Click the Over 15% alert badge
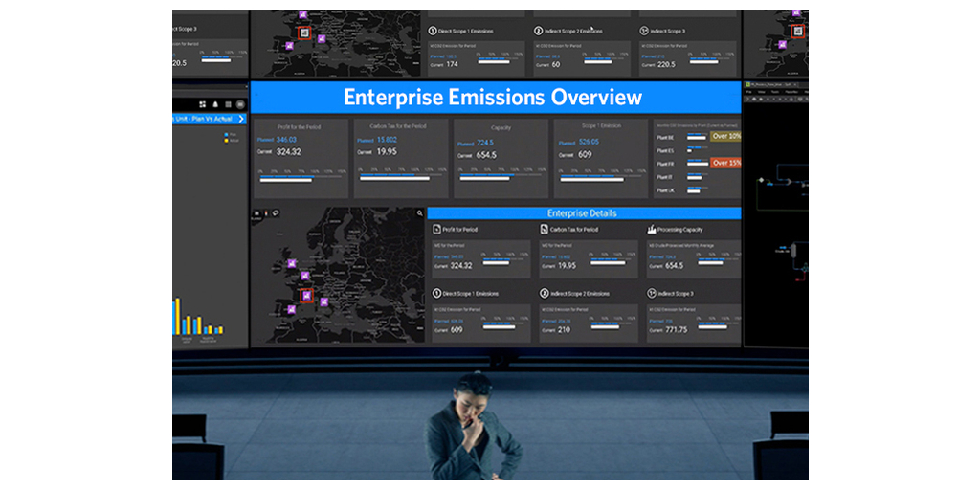This screenshot has height=490, width=980. (725, 163)
